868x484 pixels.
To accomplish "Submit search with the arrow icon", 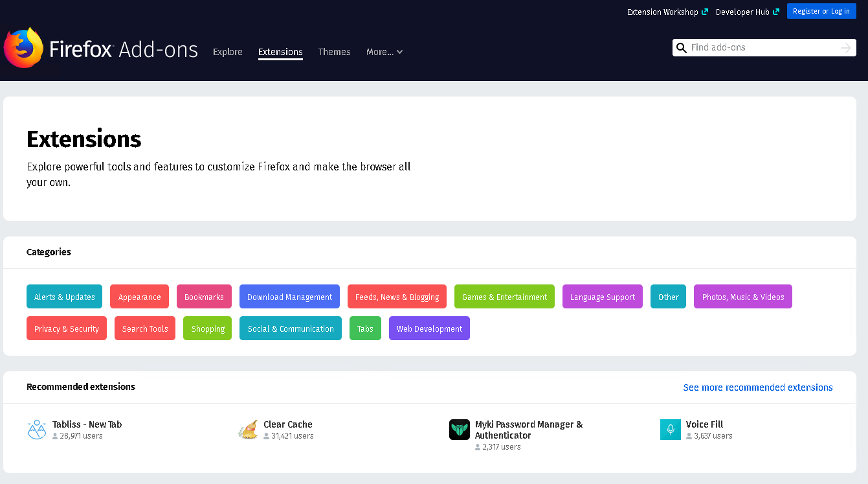I will coord(845,48).
